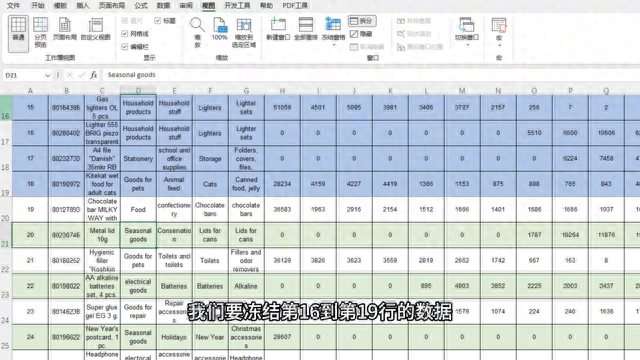Select the New Year cell
The height and width of the screenshot is (360, 640).
click(x=210, y=338)
